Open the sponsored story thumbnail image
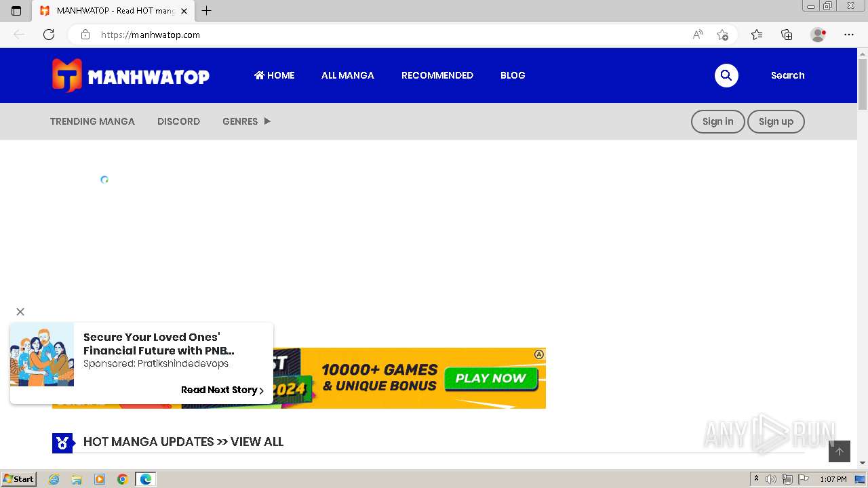Viewport: 868px width, 488px height. pos(42,354)
